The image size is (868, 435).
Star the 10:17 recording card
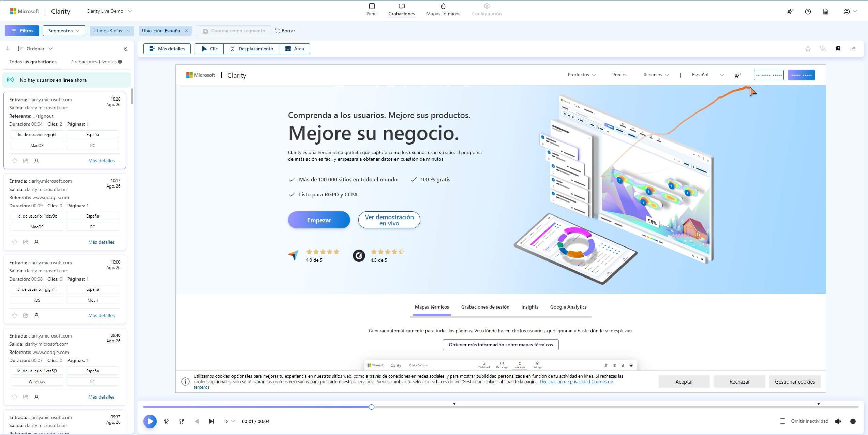(15, 242)
